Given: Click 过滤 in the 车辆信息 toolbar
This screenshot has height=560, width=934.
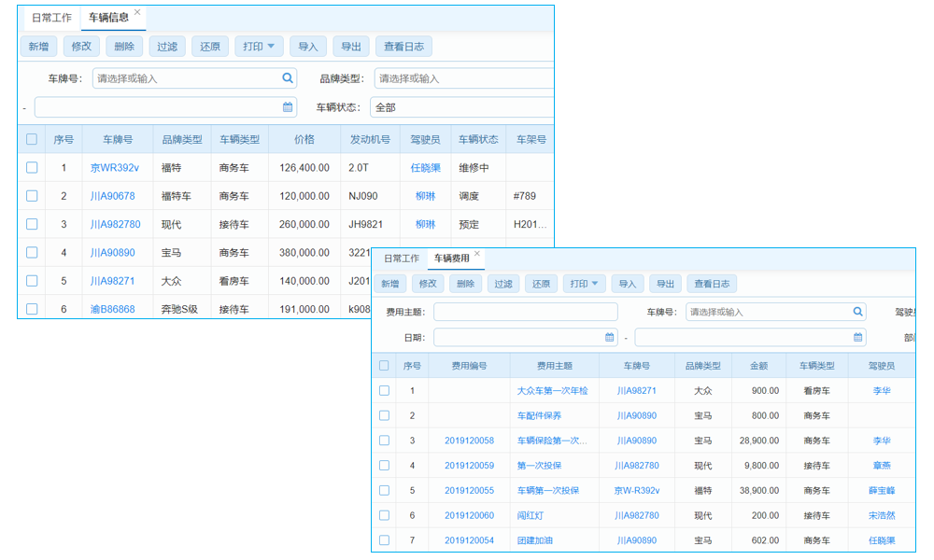Looking at the screenshot, I should point(166,45).
